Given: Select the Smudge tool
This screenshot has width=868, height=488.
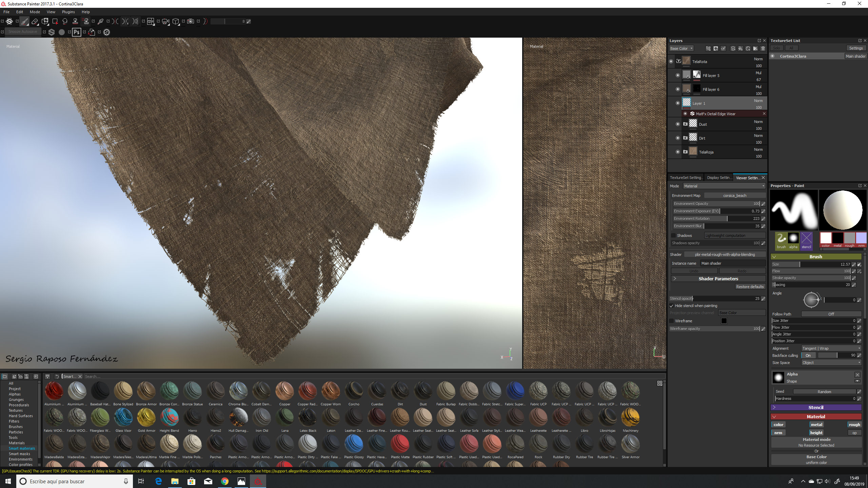Looking at the screenshot, I should click(x=65, y=21).
